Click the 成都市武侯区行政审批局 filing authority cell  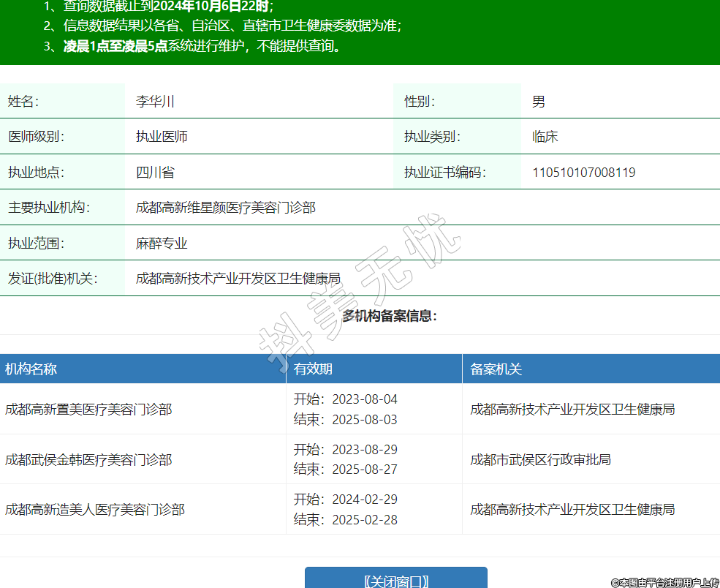pyautogui.click(x=540, y=460)
